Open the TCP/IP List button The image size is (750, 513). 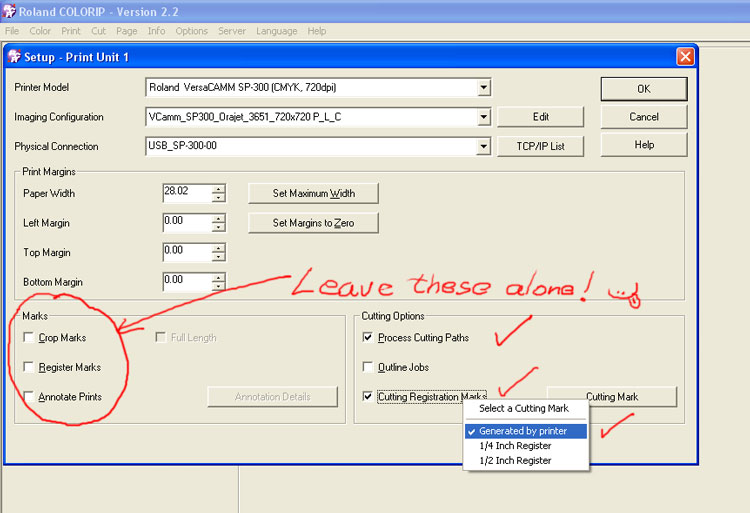coord(540,146)
